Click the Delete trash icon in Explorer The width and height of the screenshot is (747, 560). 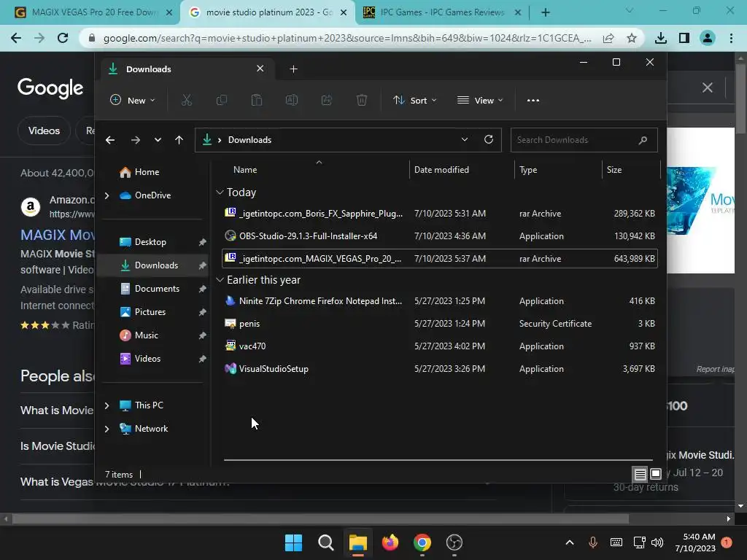click(362, 101)
